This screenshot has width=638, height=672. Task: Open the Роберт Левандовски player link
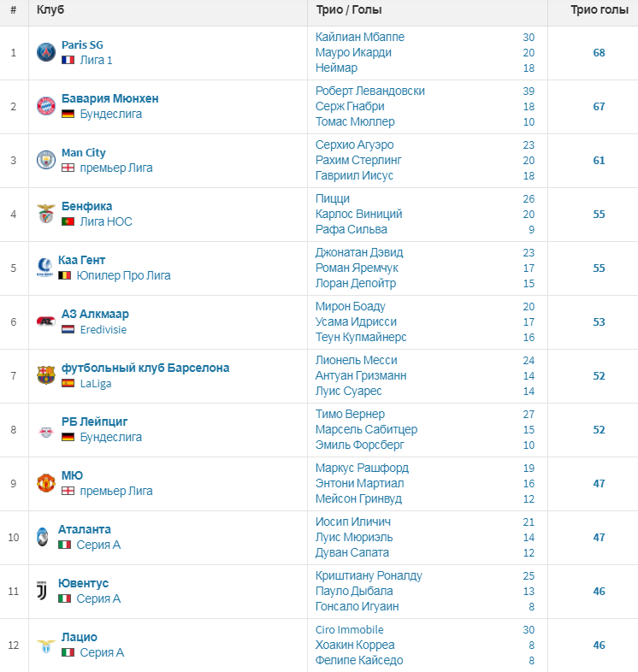tap(370, 91)
